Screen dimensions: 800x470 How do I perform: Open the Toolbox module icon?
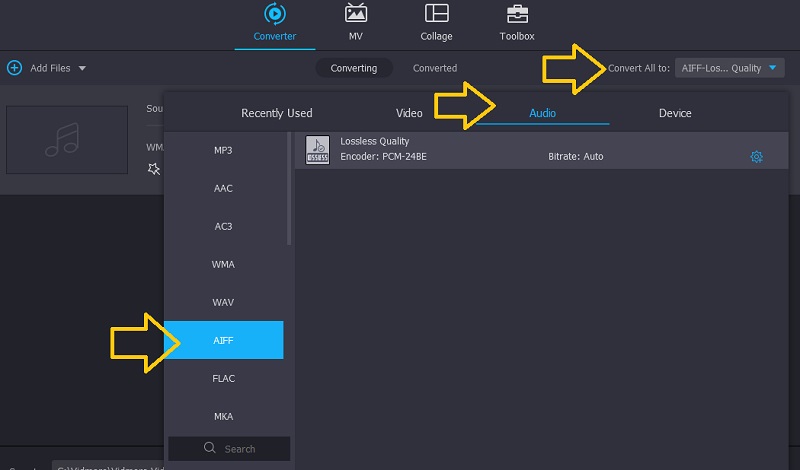(517, 14)
